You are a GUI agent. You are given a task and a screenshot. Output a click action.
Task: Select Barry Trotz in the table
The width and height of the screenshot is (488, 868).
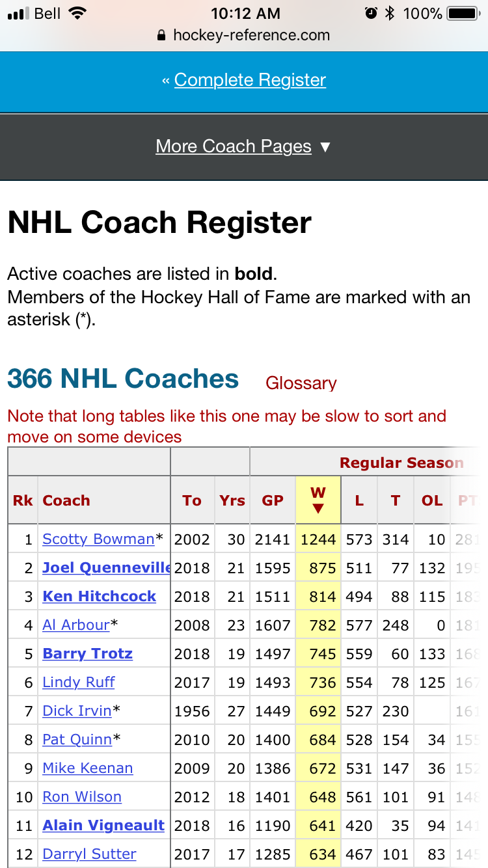[88, 654]
